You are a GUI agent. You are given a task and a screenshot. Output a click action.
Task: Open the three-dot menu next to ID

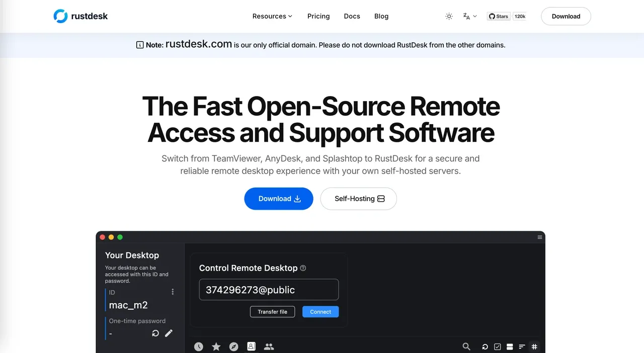pyautogui.click(x=173, y=292)
